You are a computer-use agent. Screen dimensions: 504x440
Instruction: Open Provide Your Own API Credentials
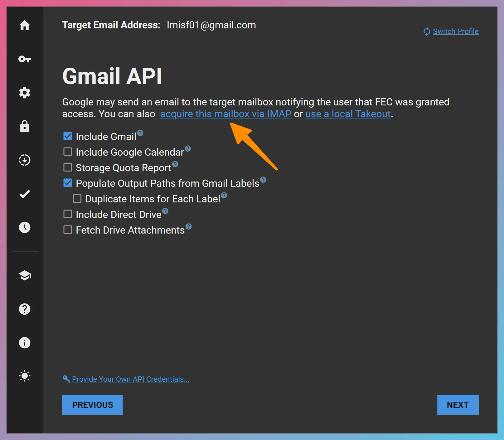point(130,379)
